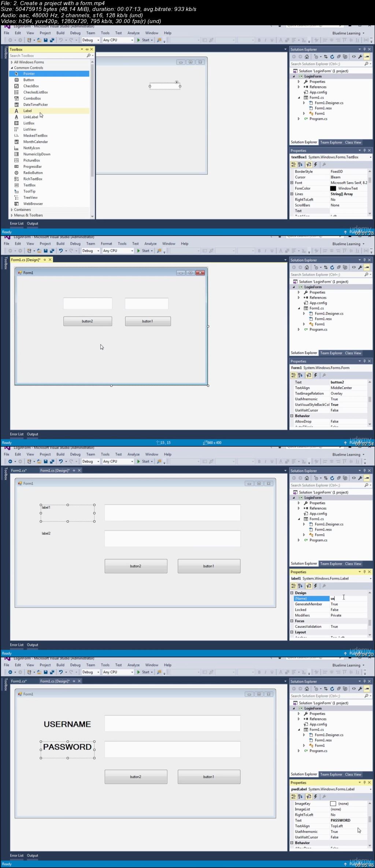Select the Pointer tool in the Toolbox
This screenshot has width=375, height=868.
pyautogui.click(x=49, y=74)
